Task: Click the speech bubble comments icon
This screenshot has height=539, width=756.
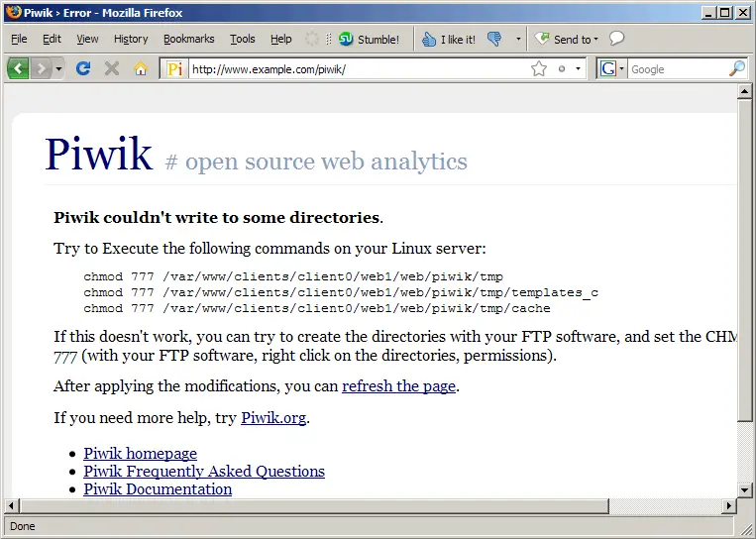Action: click(616, 38)
